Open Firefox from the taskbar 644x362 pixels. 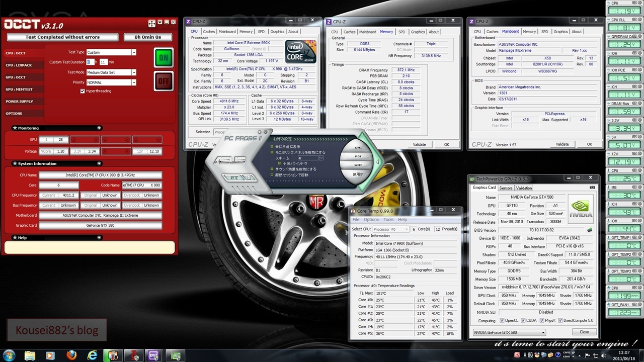pyautogui.click(x=71, y=355)
